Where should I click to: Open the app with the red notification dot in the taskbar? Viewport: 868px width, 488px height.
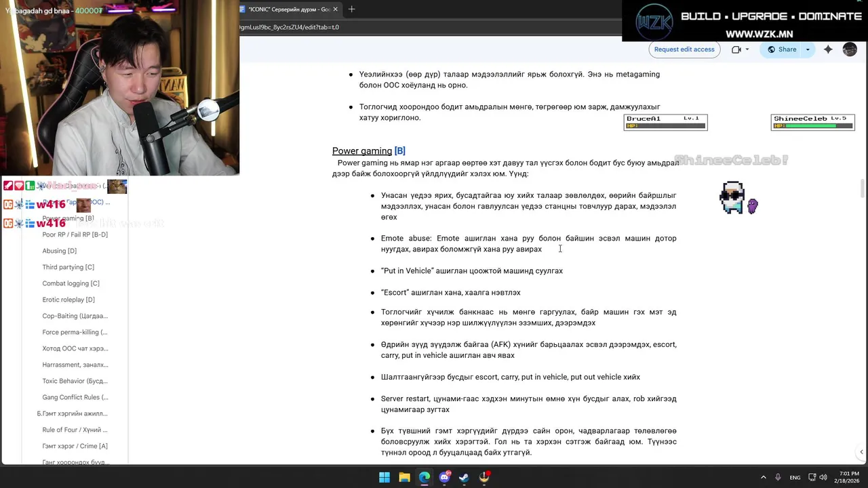484,477
